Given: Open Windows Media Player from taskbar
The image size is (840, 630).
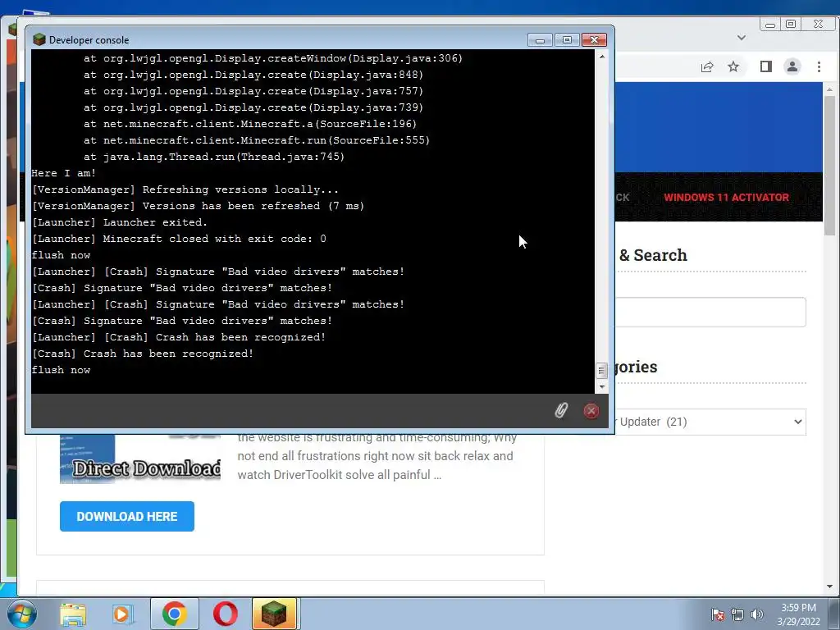Looking at the screenshot, I should 123,614.
